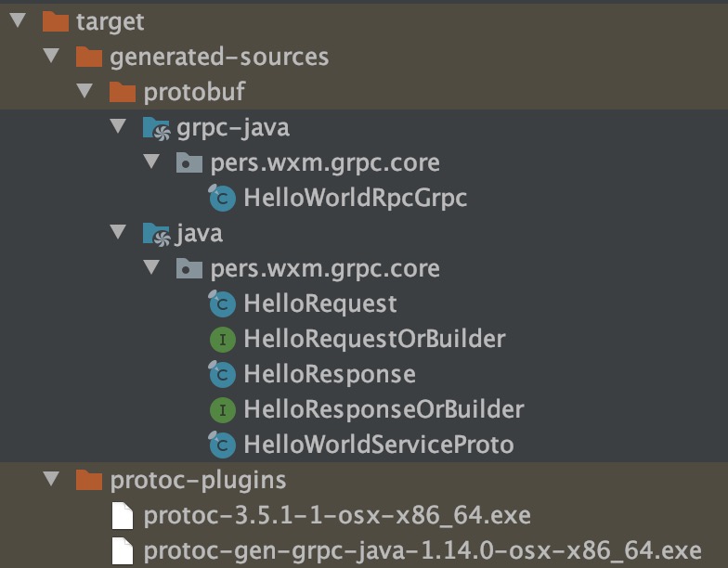Click the protoc-3.5.1 exe file icon

(x=123, y=515)
